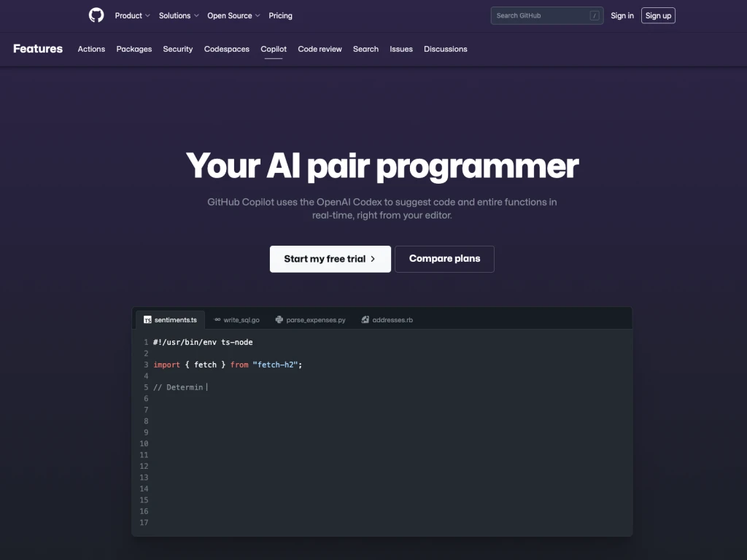Click the TypeScript icon on sentiments.ts tab
Screen dimensions: 747x560
[x=147, y=320]
